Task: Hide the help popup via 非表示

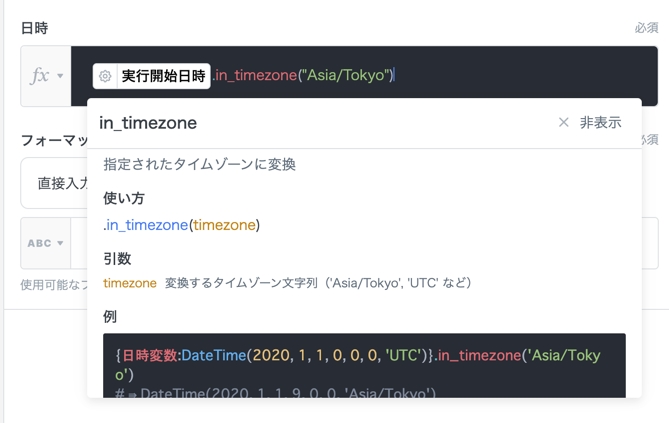Action: click(600, 122)
